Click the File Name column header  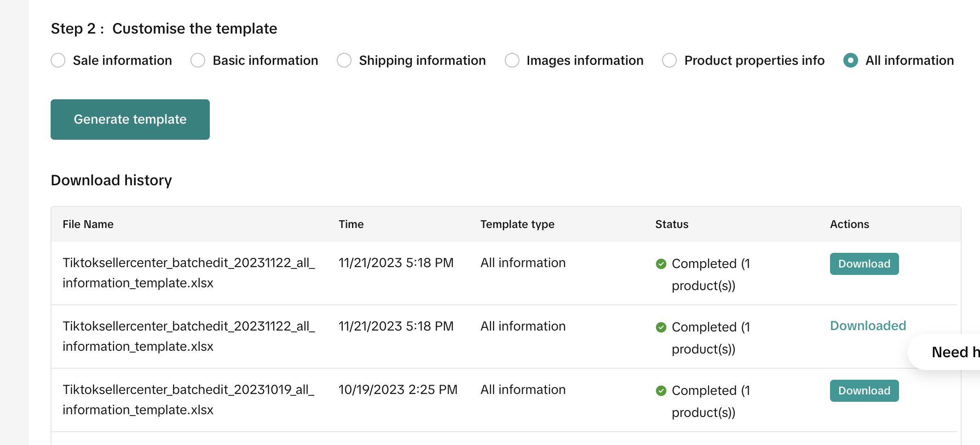pyautogui.click(x=88, y=224)
